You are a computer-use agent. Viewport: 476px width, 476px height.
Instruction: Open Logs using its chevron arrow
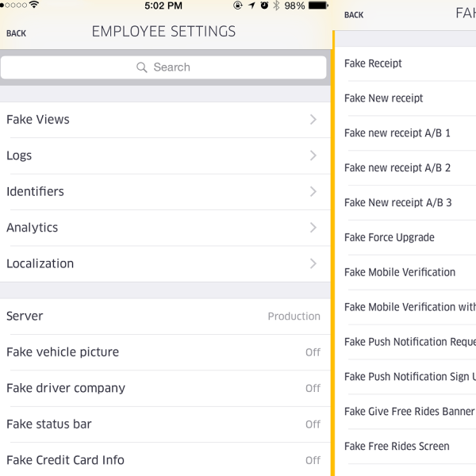(x=313, y=155)
